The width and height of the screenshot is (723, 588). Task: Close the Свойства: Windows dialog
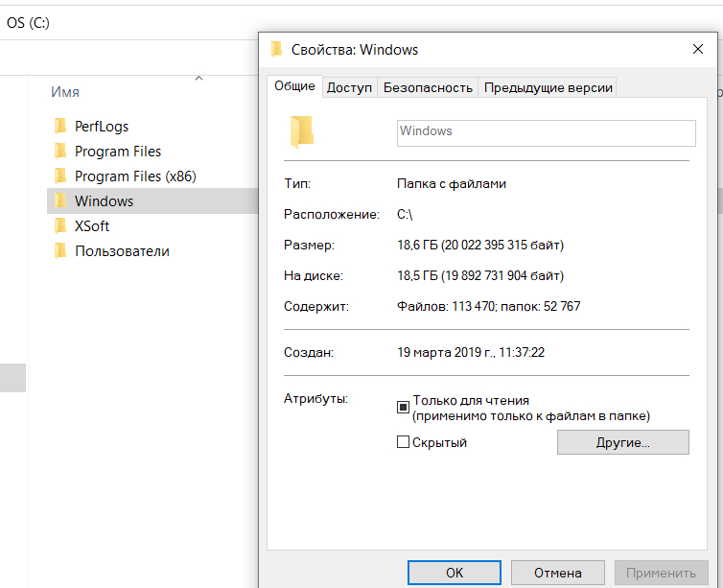click(698, 49)
